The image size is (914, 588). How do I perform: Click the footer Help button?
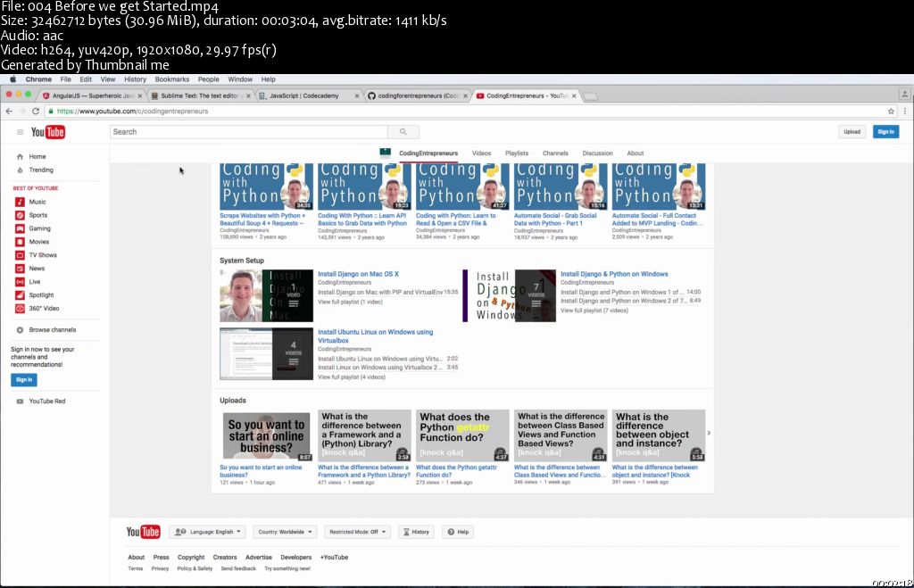tap(458, 532)
